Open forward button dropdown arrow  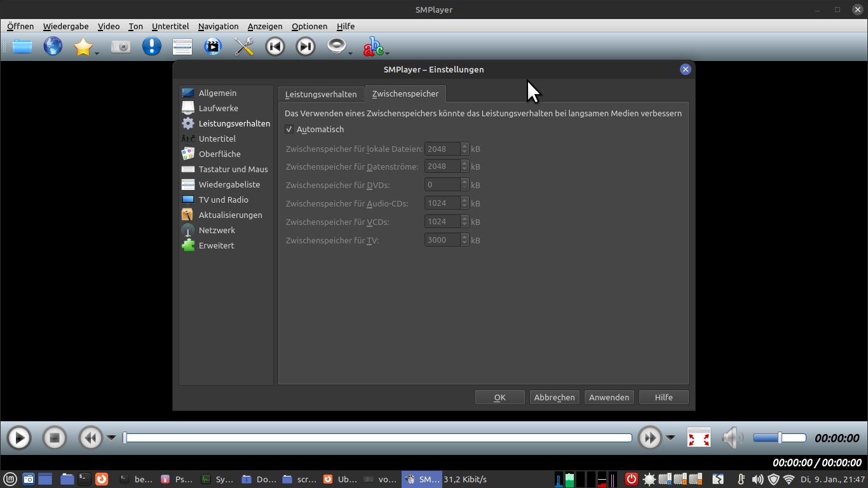coord(670,437)
